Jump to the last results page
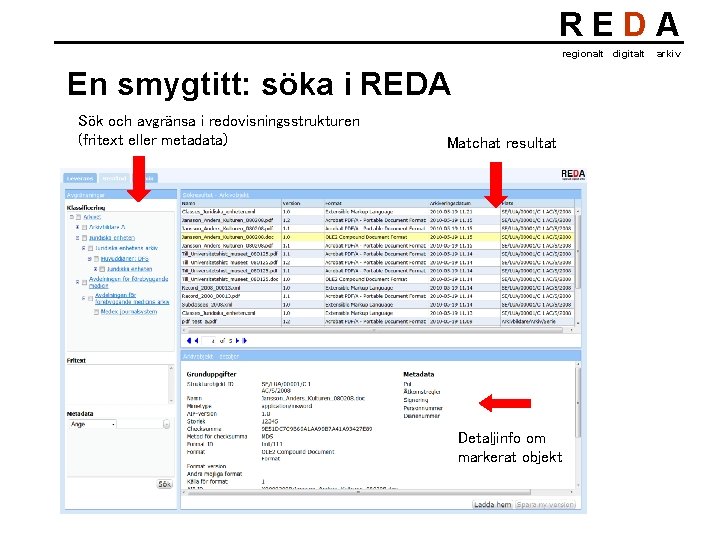The width and height of the screenshot is (720, 540). coord(244,341)
